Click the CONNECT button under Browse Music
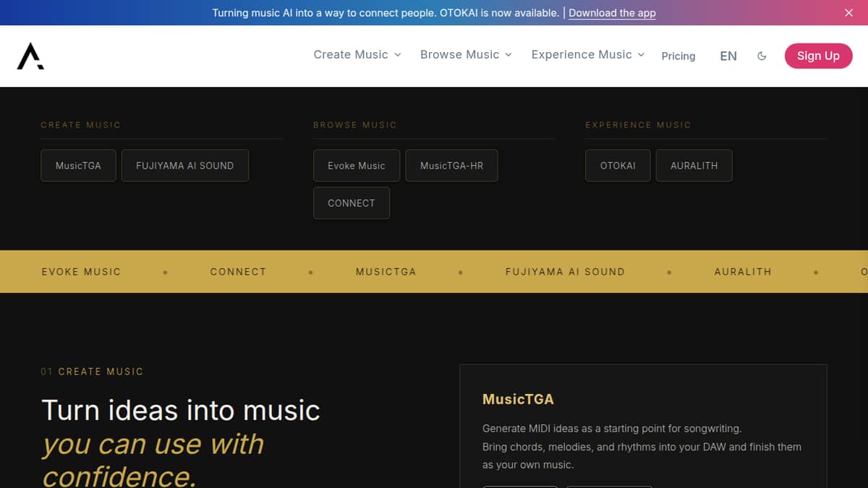The height and width of the screenshot is (488, 868). point(352,203)
